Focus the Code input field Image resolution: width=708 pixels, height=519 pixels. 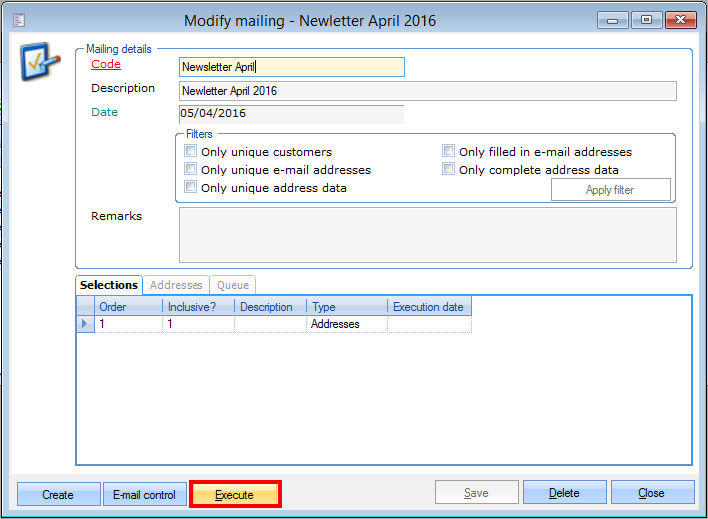click(291, 67)
